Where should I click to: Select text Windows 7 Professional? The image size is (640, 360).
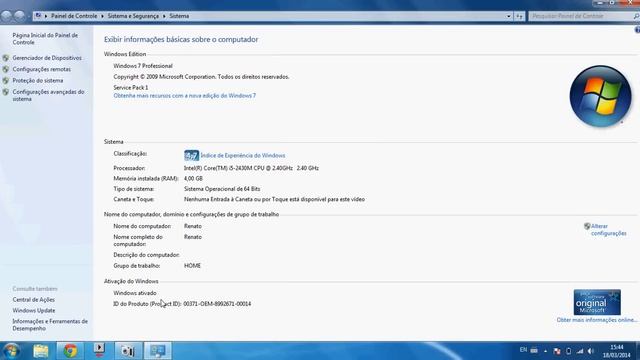tap(143, 66)
